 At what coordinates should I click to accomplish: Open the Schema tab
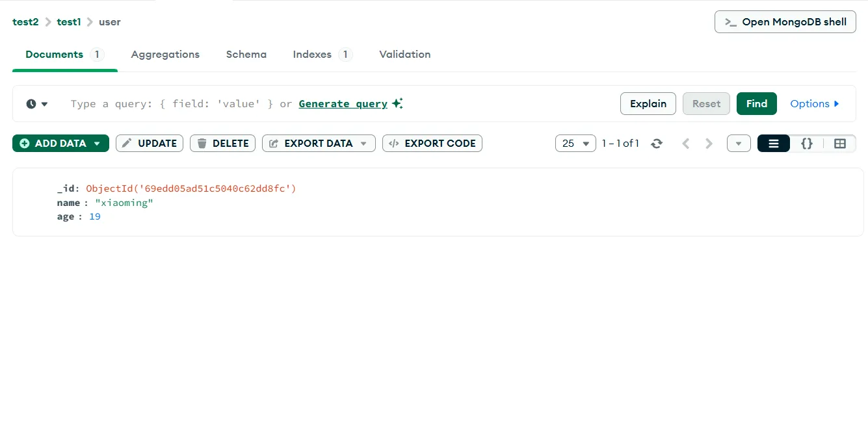(246, 55)
